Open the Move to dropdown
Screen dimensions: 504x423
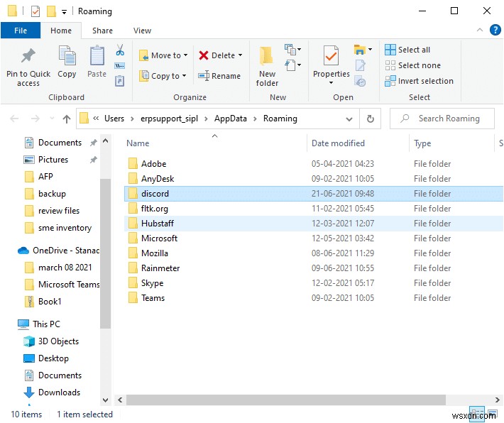pyautogui.click(x=163, y=55)
